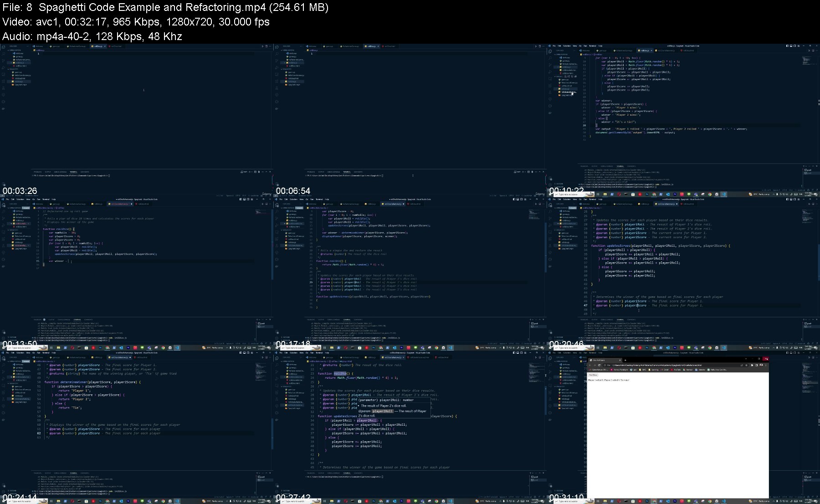The width and height of the screenshot is (820, 504).
Task: Open Terminal menu in 00:10:22 frame
Action: pyautogui.click(x=592, y=46)
